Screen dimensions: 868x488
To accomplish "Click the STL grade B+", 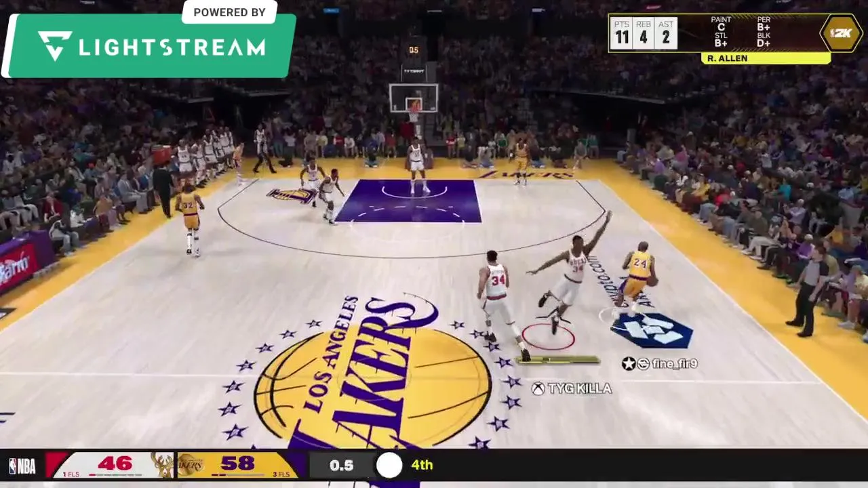I will [721, 43].
